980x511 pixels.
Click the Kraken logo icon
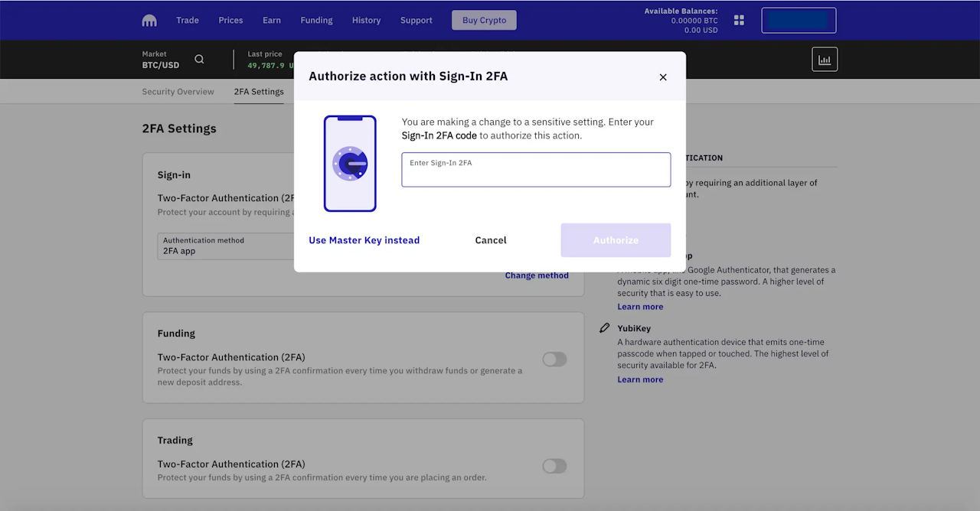149,21
